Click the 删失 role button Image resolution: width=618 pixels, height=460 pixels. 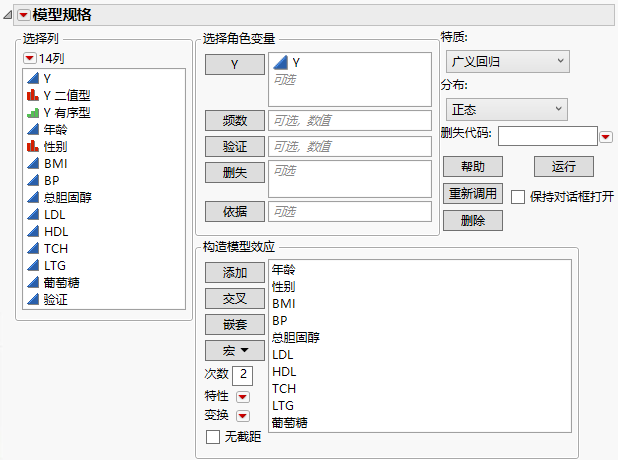click(235, 172)
